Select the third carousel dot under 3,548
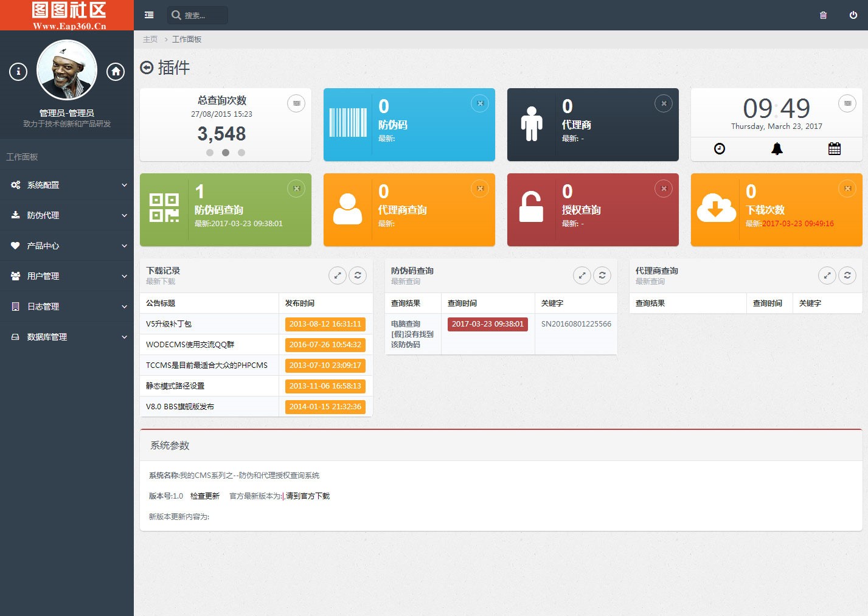Image resolution: width=868 pixels, height=616 pixels. tap(241, 153)
